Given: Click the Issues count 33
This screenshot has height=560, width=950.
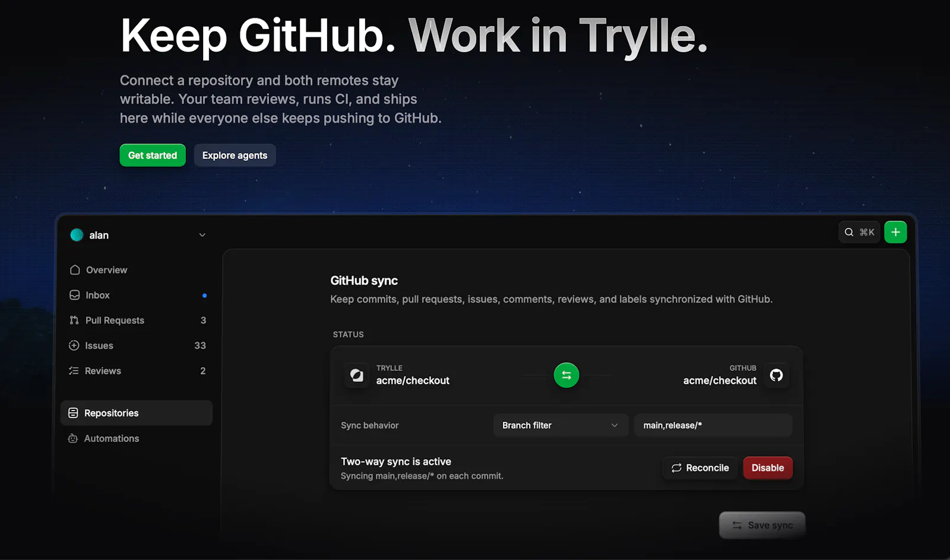Looking at the screenshot, I should [200, 345].
